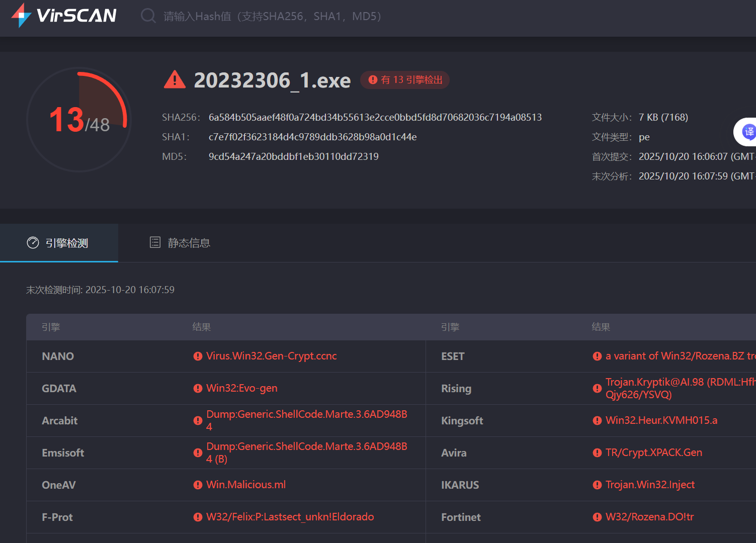Click the ESET engine name

(453, 356)
